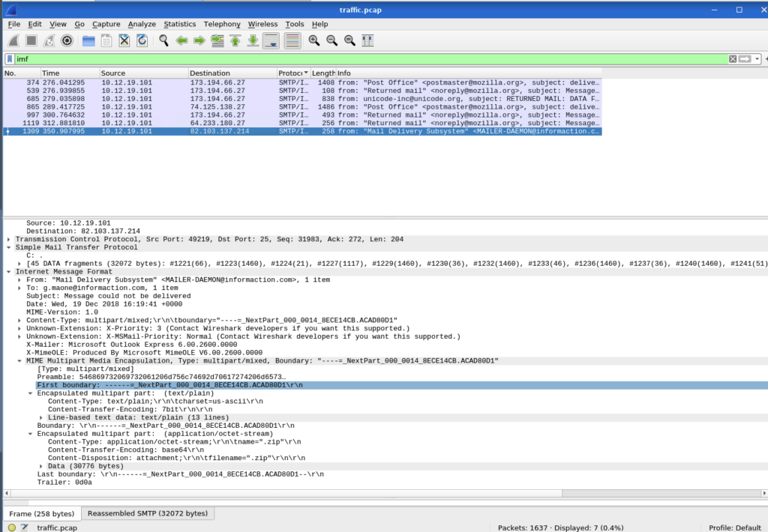This screenshot has height=532, width=768.
Task: Sort by the Info column header
Action: pos(468,73)
